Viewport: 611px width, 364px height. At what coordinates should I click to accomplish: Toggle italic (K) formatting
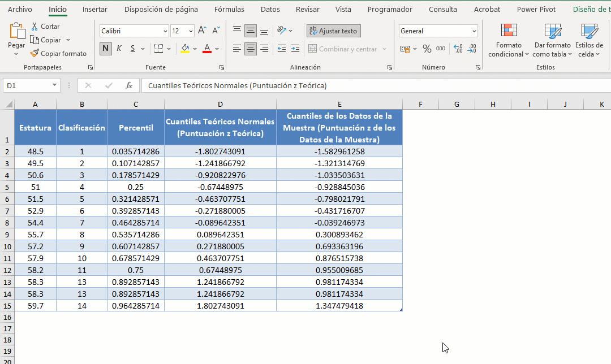[x=119, y=49]
